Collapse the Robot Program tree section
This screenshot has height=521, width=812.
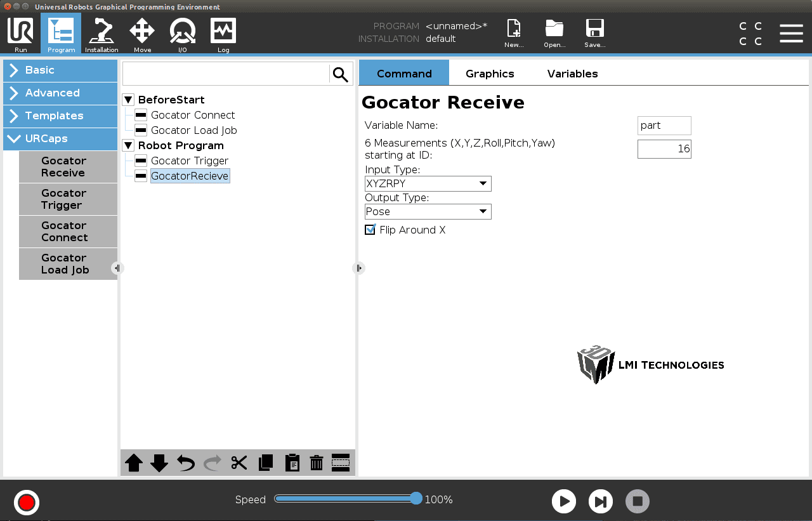[x=128, y=145]
